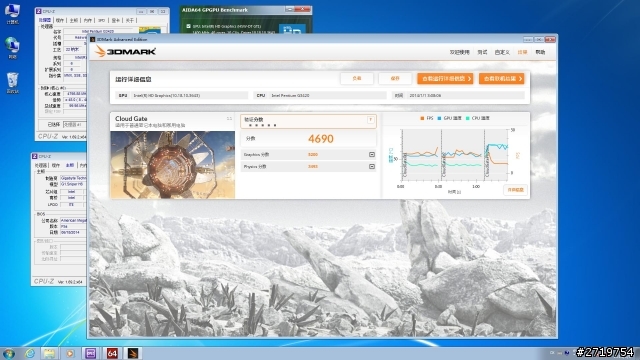Open the orange Results tab in 3DMark

tap(522, 52)
